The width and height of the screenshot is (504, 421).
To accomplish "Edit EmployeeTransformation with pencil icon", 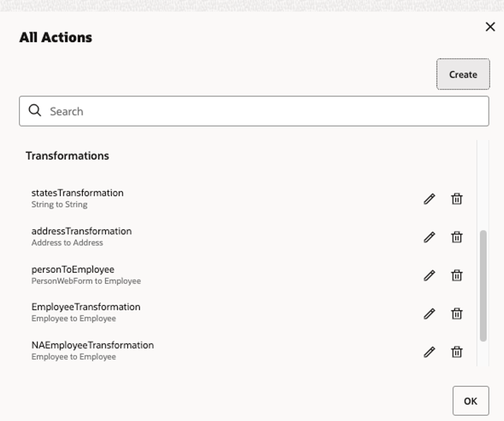I will point(429,314).
